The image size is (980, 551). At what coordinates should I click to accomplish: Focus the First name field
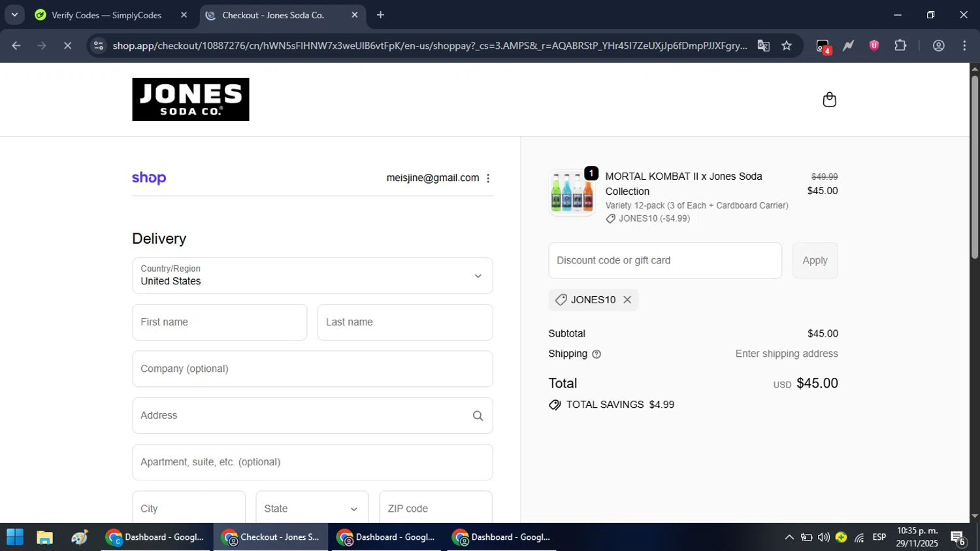pos(220,322)
